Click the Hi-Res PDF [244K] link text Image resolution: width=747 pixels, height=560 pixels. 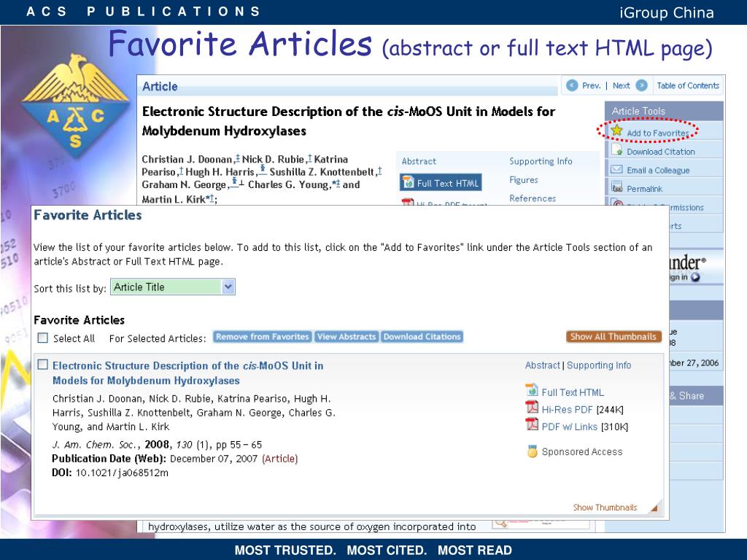tap(582, 410)
